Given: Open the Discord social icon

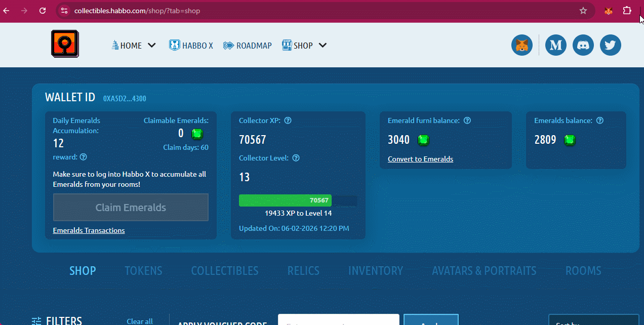Looking at the screenshot, I should pyautogui.click(x=583, y=46).
